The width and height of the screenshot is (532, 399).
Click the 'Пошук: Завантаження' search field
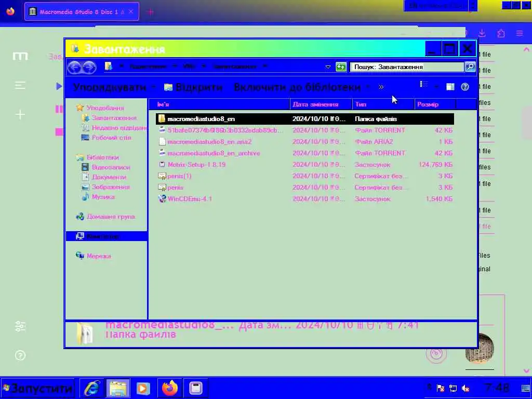point(407,67)
